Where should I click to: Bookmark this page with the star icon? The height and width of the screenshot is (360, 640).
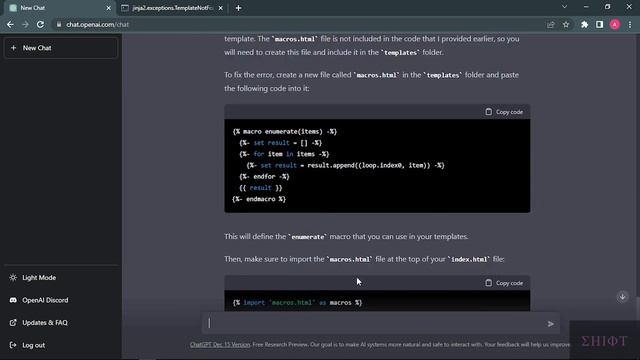pos(566,24)
